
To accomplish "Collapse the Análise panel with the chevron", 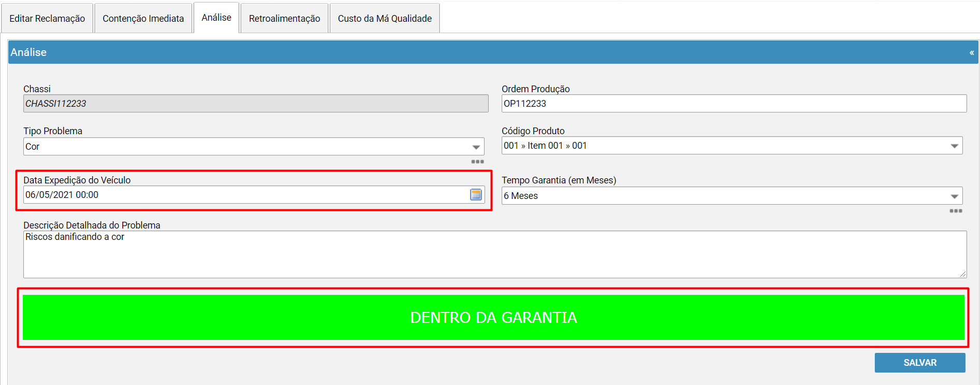I will point(972,53).
